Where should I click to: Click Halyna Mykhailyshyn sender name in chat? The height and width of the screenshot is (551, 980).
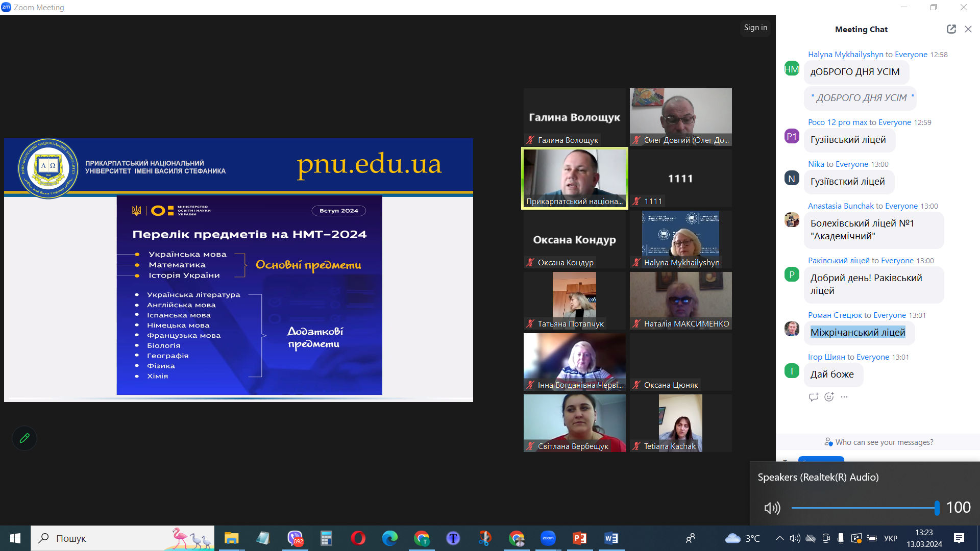coord(845,55)
